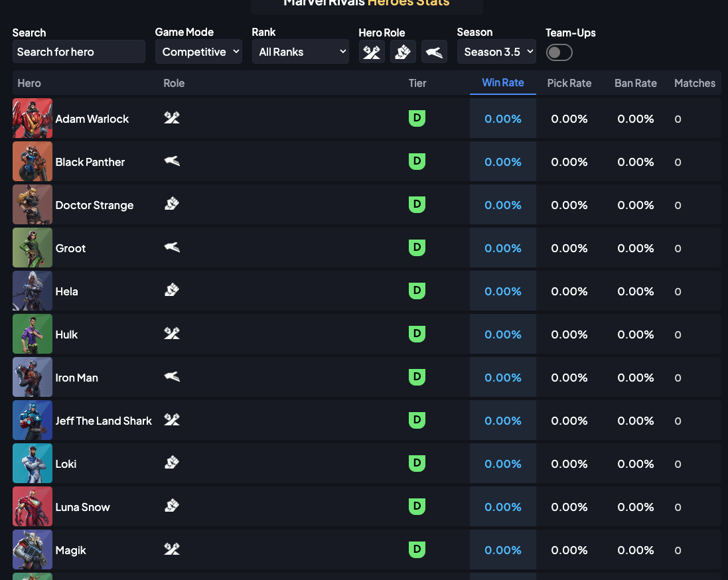Open Black Panther hero portrait
The image size is (728, 580).
point(33,162)
